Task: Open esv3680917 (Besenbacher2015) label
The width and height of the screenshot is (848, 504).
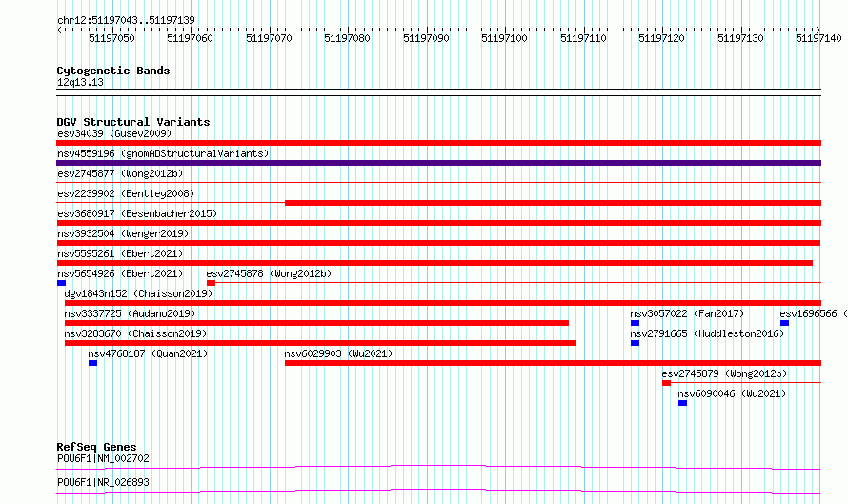Action: point(137,213)
